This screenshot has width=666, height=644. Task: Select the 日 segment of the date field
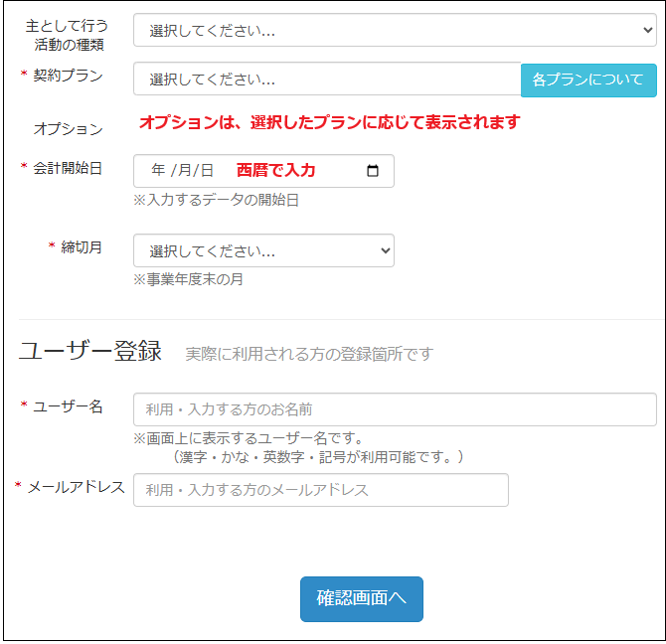pyautogui.click(x=206, y=171)
